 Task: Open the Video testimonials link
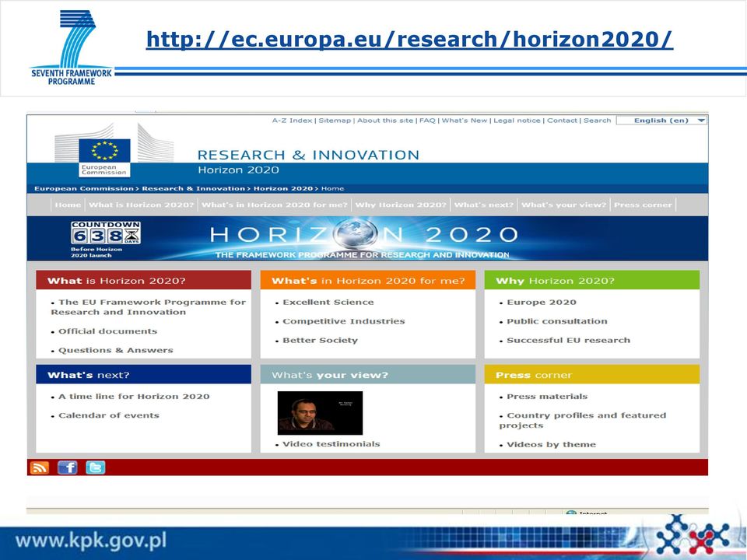pyautogui.click(x=331, y=444)
